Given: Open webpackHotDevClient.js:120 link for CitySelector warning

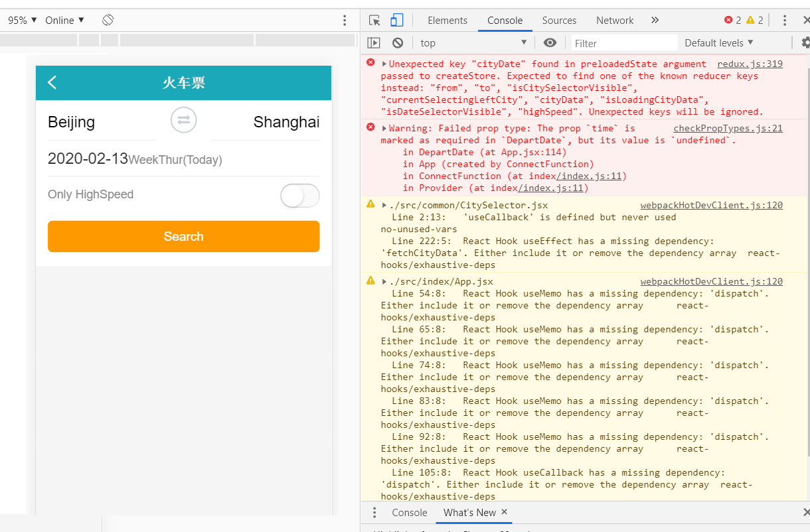Looking at the screenshot, I should click(712, 205).
